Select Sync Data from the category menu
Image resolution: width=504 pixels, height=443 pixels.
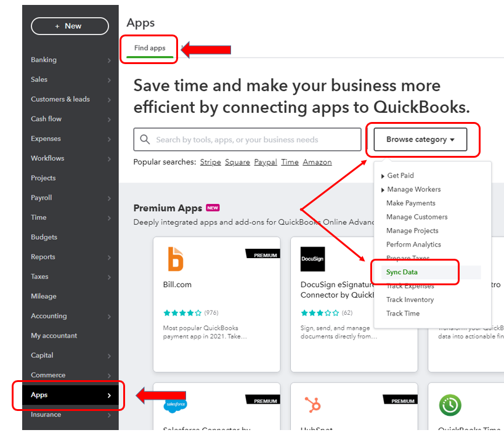[402, 272]
